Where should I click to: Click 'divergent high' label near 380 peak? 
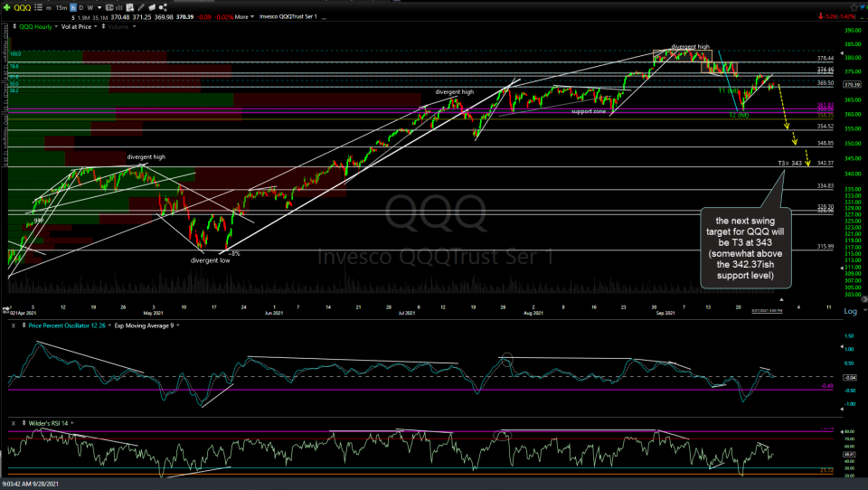pyautogui.click(x=690, y=47)
